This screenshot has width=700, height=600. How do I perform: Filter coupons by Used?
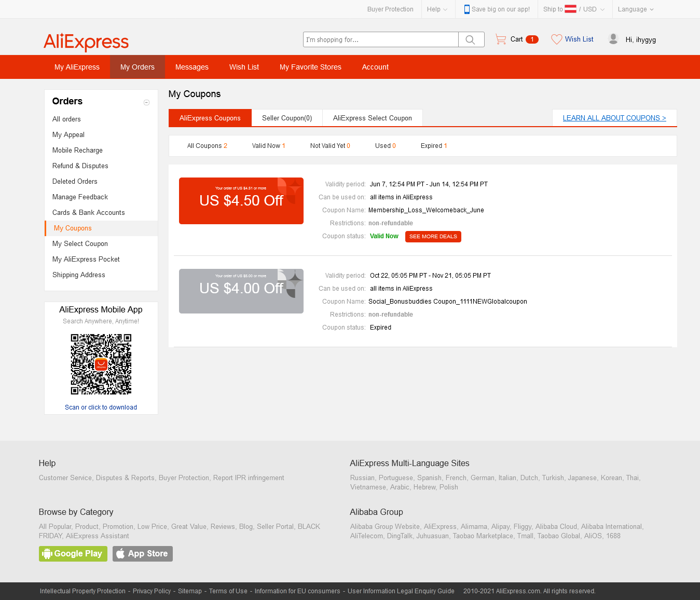[x=386, y=146]
